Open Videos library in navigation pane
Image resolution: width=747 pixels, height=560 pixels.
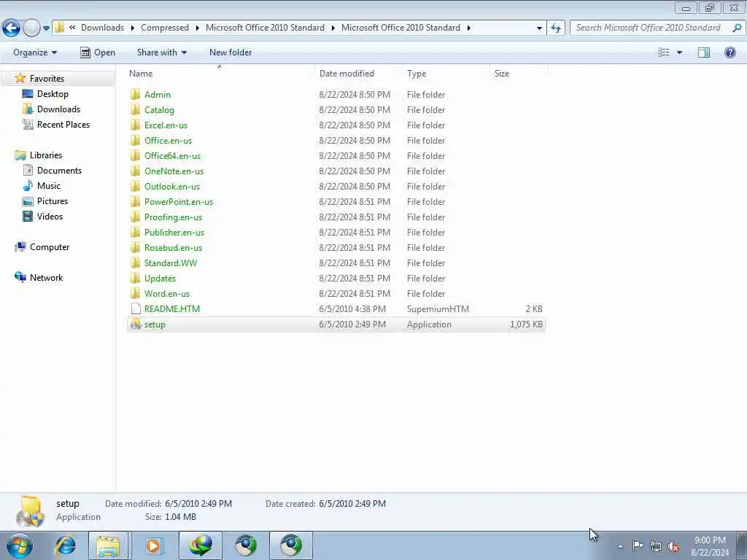click(x=50, y=216)
